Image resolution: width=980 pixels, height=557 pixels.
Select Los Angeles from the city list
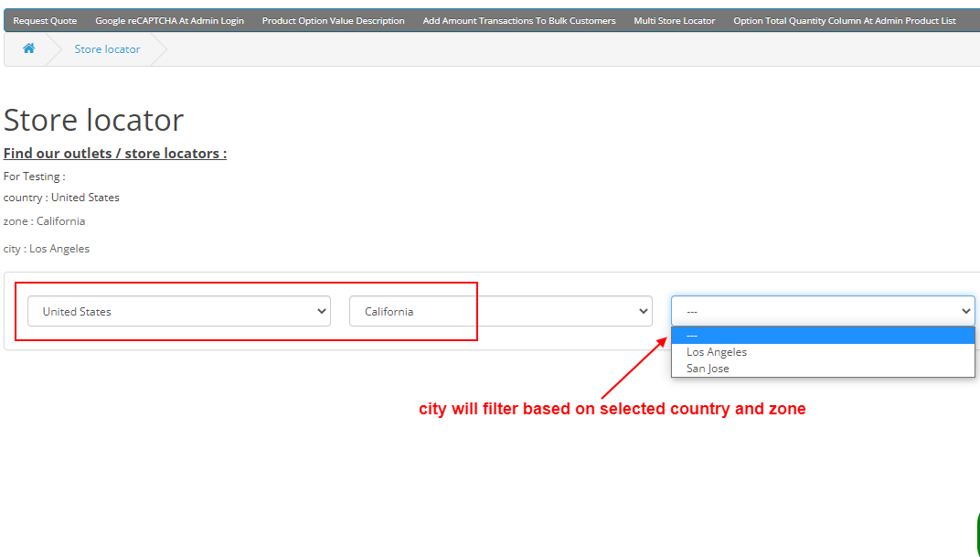[x=717, y=351]
